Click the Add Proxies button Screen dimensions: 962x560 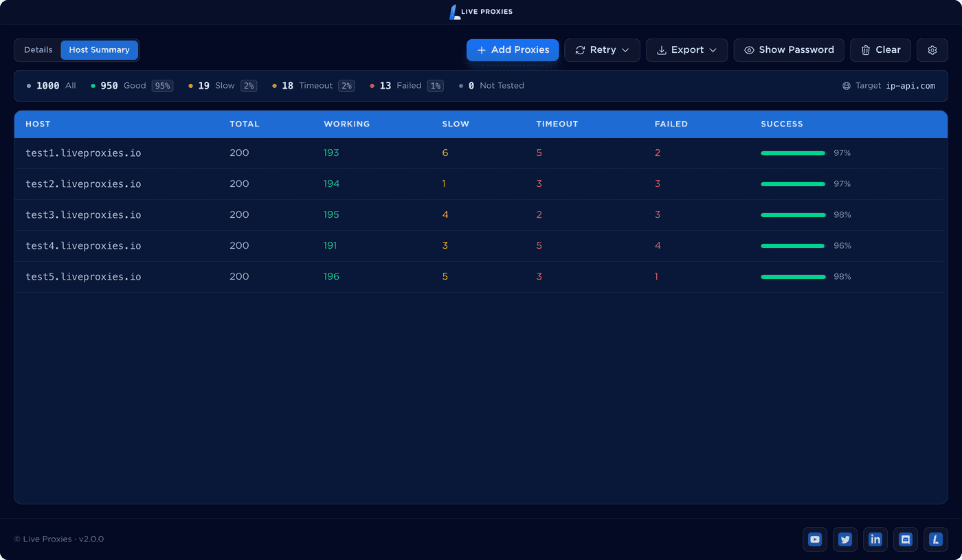coord(513,50)
